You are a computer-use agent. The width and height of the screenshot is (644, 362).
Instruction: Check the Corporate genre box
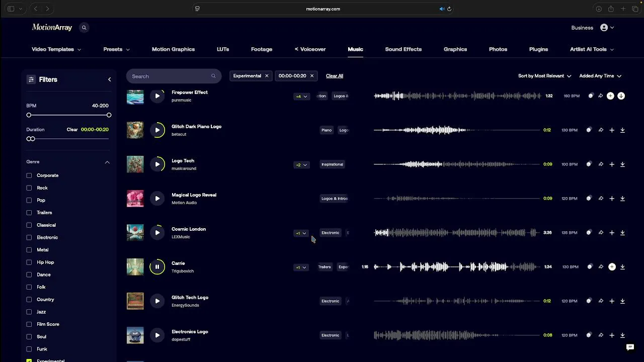coord(29,175)
